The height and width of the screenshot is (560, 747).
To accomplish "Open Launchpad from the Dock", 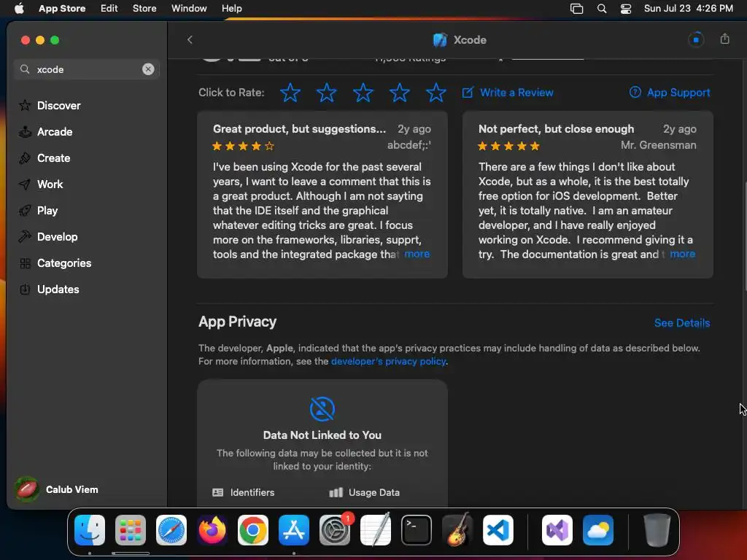I will 131,530.
